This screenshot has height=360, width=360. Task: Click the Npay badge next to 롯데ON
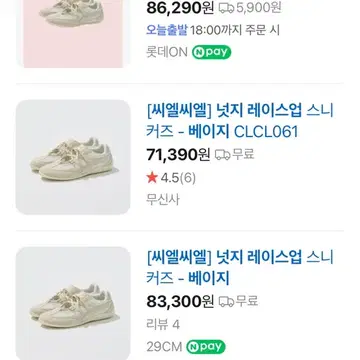pos(211,52)
